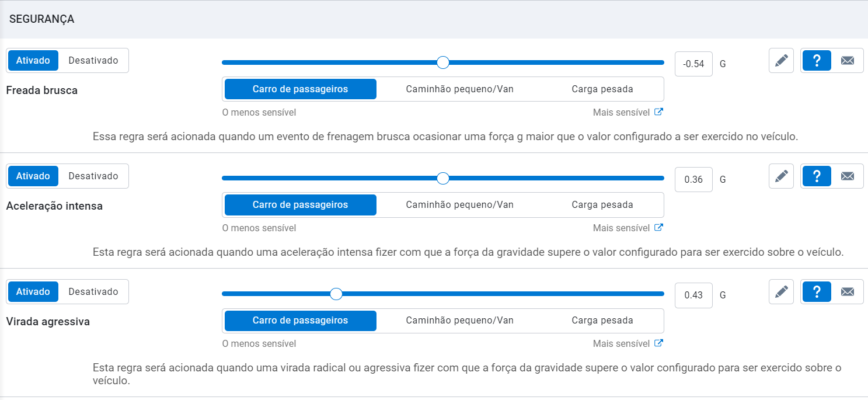Open external link icon under Virada agressiva slider
The width and height of the screenshot is (868, 400).
coord(658,343)
